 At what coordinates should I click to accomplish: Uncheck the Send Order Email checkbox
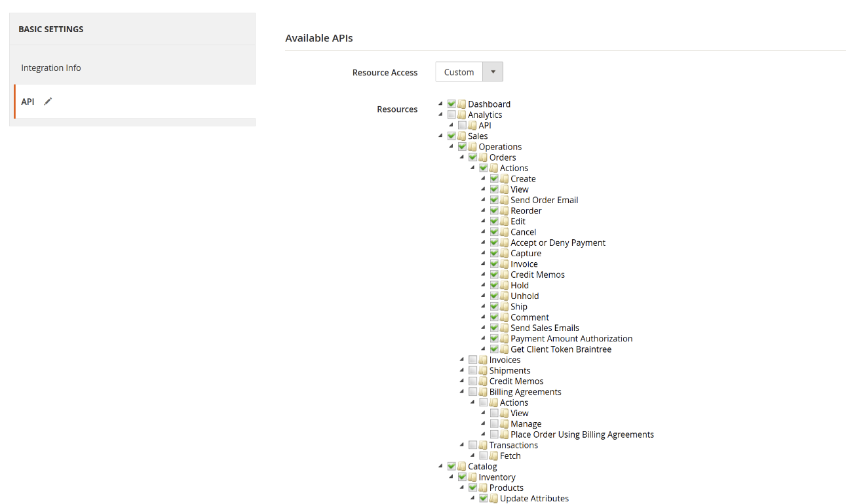494,200
